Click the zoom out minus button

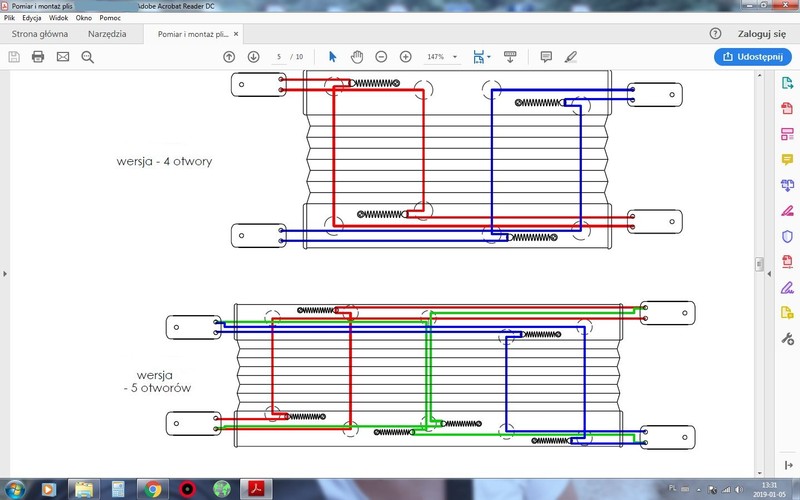(381, 57)
